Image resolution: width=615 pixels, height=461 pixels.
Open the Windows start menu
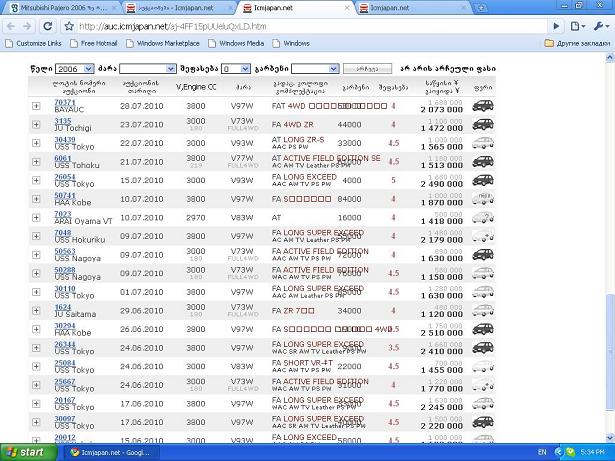29,452
